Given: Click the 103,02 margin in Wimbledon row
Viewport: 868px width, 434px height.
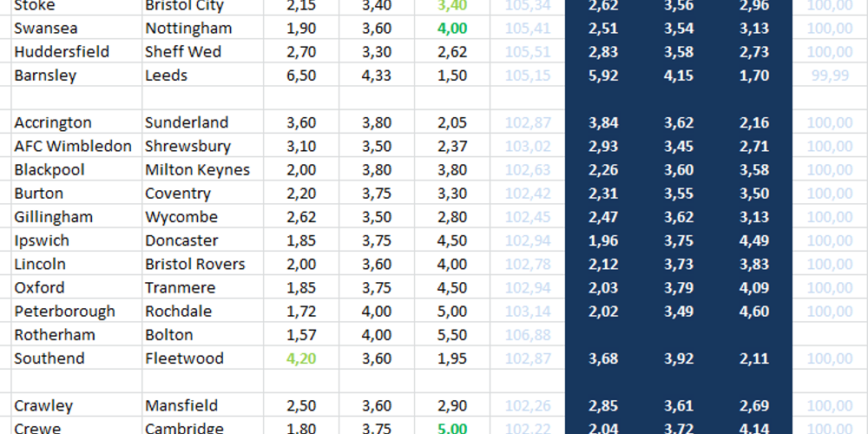Looking at the screenshot, I should click(528, 146).
